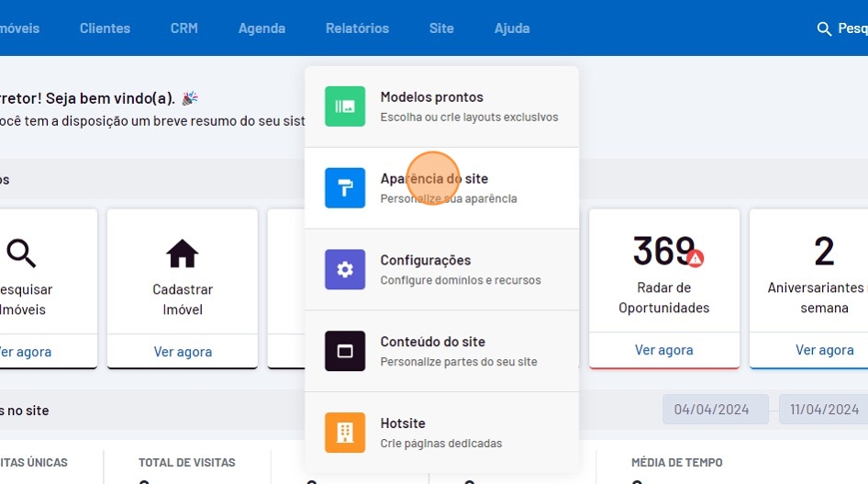
Task: Open the Agenda menu
Action: click(x=262, y=28)
